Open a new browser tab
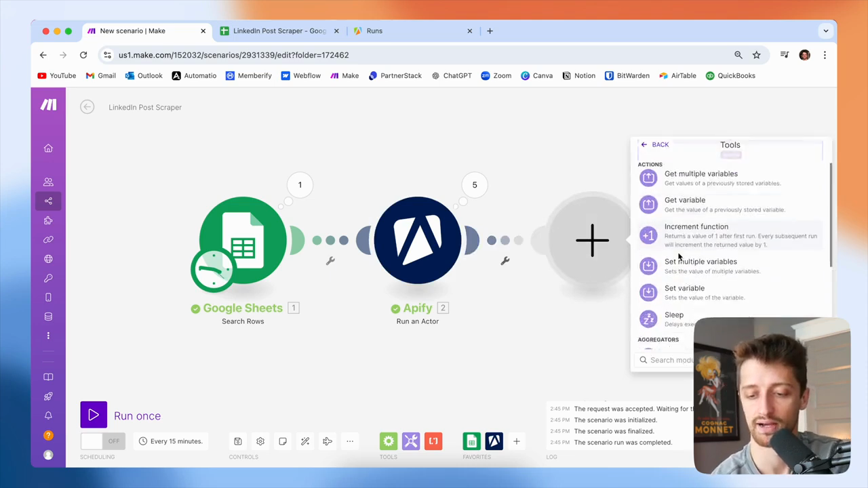This screenshot has height=488, width=868. [x=490, y=30]
